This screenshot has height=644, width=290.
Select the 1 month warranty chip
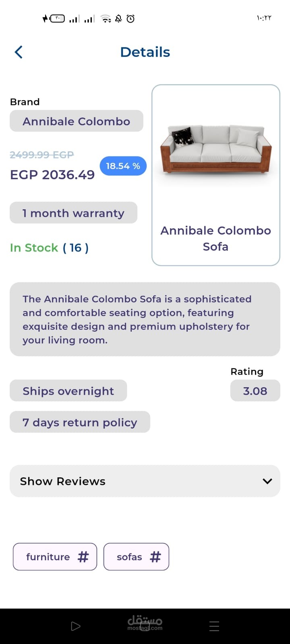click(73, 213)
